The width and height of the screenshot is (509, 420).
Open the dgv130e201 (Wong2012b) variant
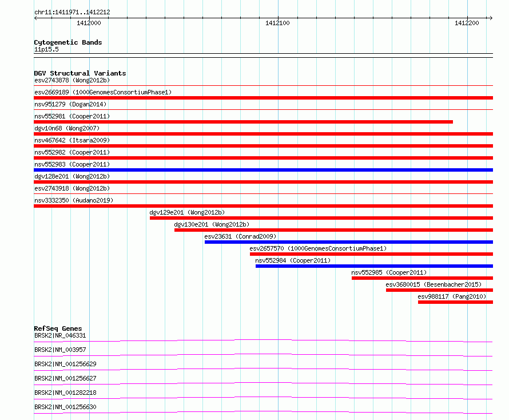click(x=212, y=224)
